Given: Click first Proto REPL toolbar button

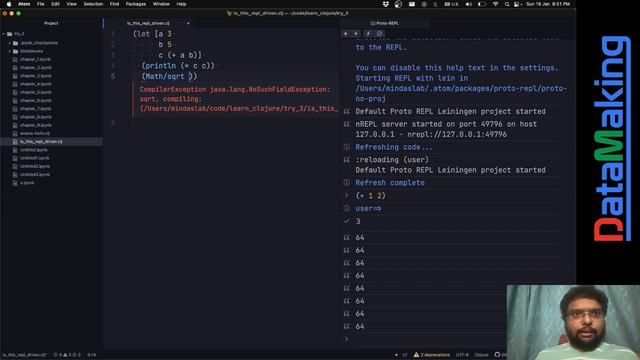Looking at the screenshot, I should click(x=346, y=34).
